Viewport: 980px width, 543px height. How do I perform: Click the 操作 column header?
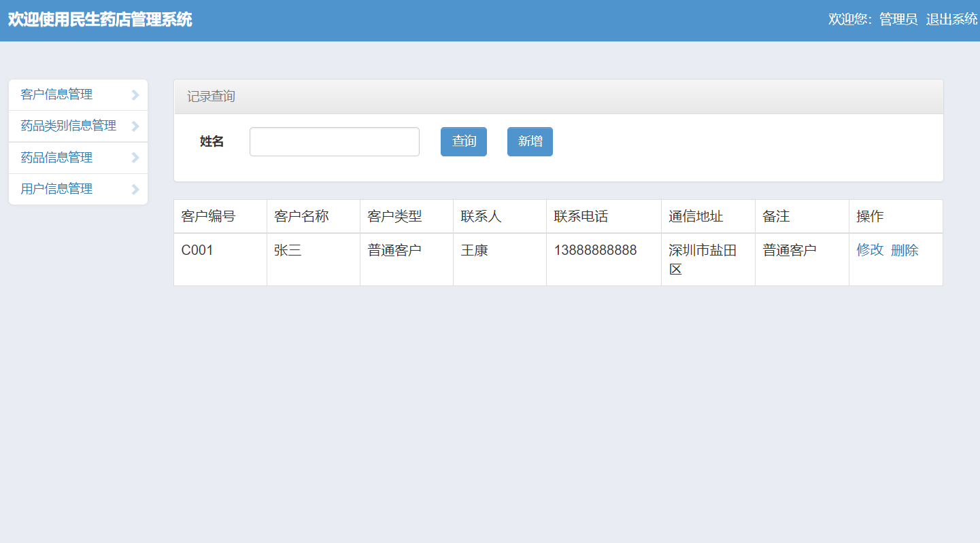click(896, 216)
